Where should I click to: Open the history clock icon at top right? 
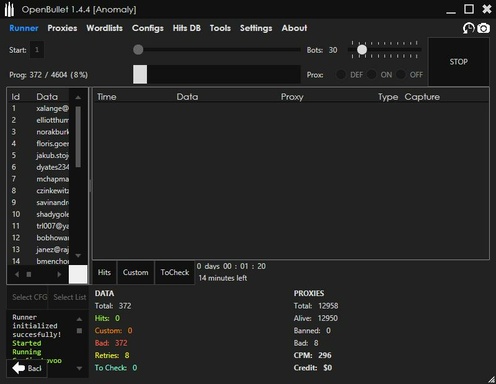tap(468, 28)
